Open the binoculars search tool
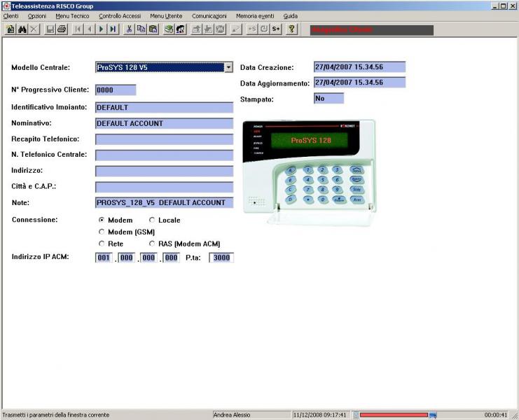519x420 pixels. pyautogui.click(x=22, y=29)
